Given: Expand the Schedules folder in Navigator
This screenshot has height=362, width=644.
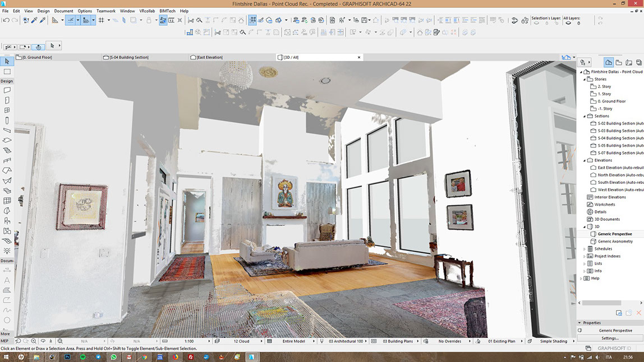Looking at the screenshot, I should pyautogui.click(x=584, y=249).
